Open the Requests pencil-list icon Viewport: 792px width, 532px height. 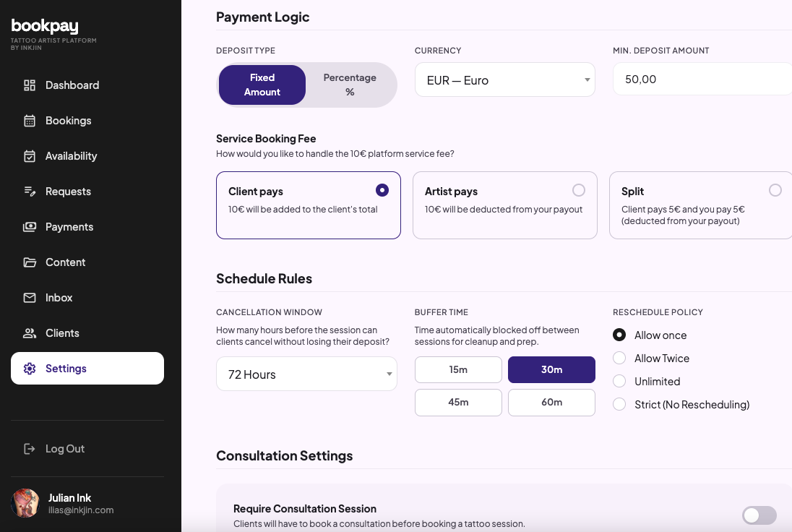pos(30,192)
